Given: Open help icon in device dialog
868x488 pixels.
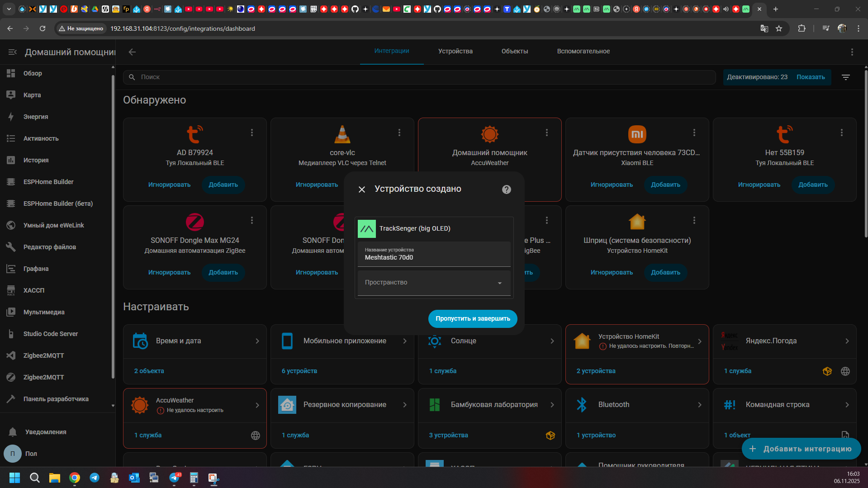Looking at the screenshot, I should click(506, 190).
